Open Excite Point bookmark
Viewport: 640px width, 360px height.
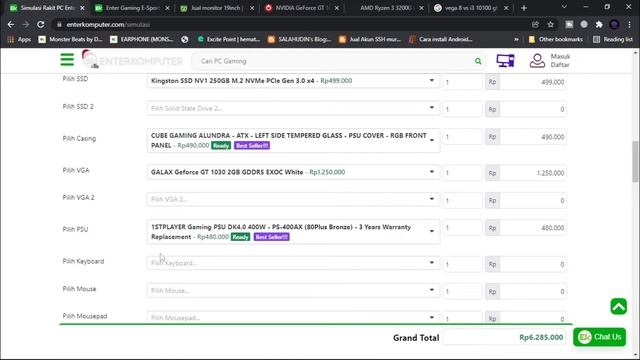pyautogui.click(x=229, y=39)
